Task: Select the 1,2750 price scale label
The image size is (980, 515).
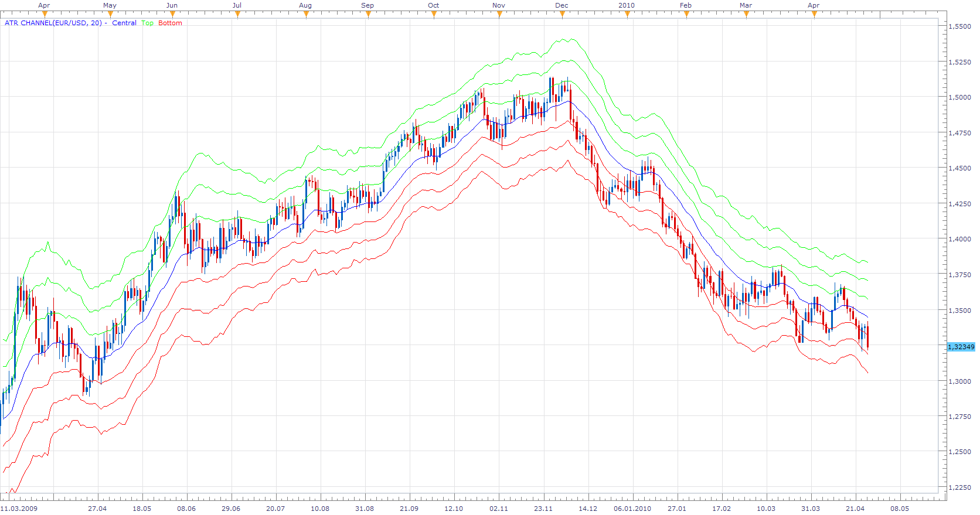Action: pos(959,417)
